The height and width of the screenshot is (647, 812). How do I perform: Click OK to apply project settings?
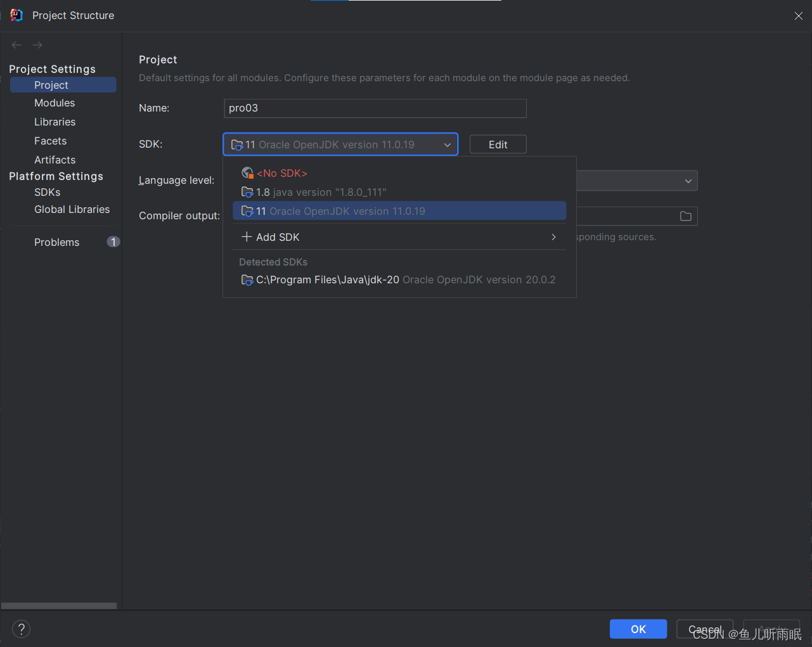638,629
